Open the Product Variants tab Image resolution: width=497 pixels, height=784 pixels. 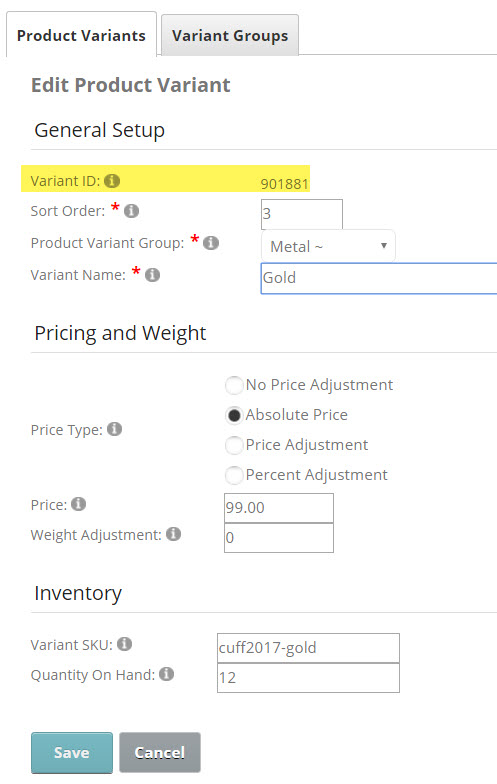(x=82, y=35)
